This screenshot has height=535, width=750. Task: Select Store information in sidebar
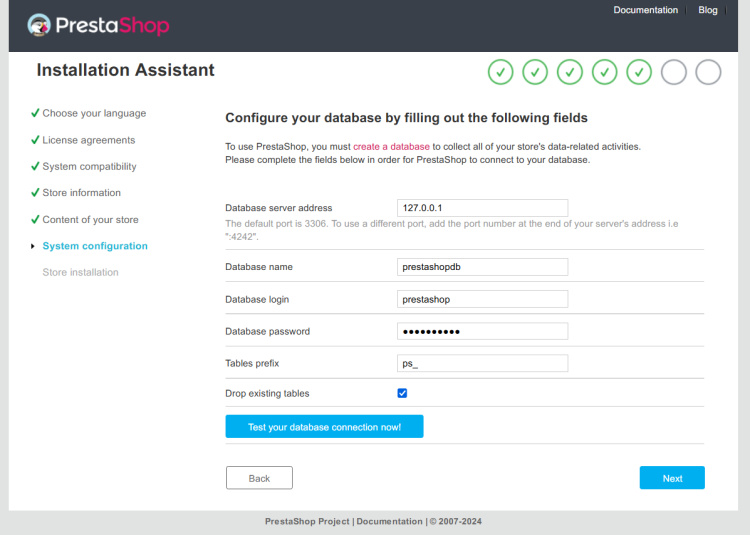[x=81, y=193]
